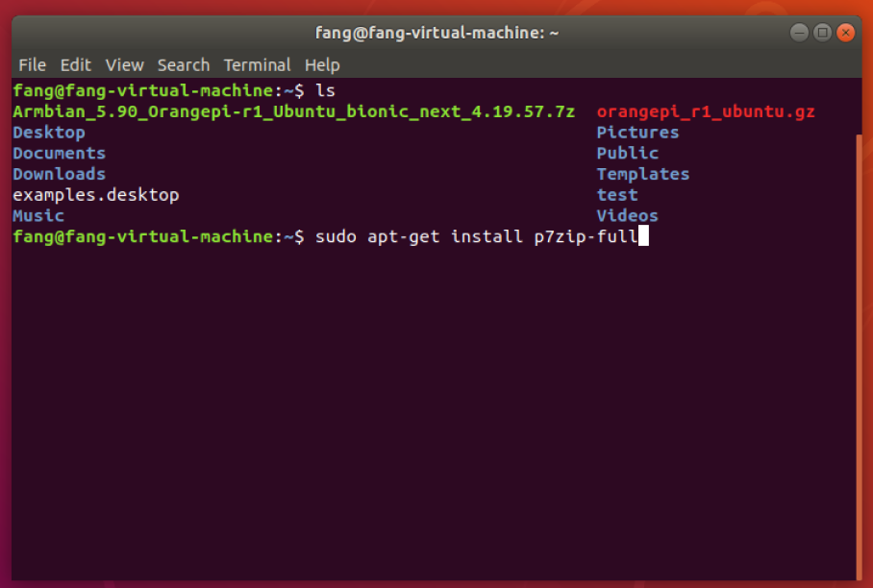873x588 pixels.
Task: Close the terminal window
Action: [x=846, y=33]
